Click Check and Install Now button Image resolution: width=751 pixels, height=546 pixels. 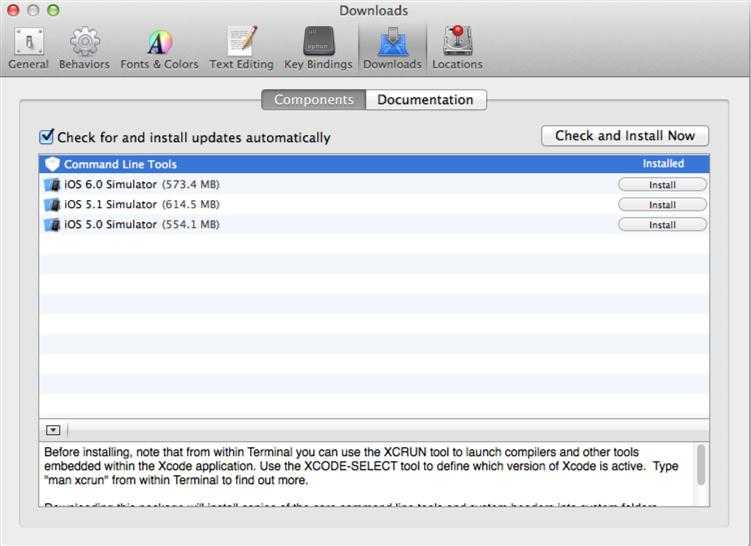click(625, 136)
